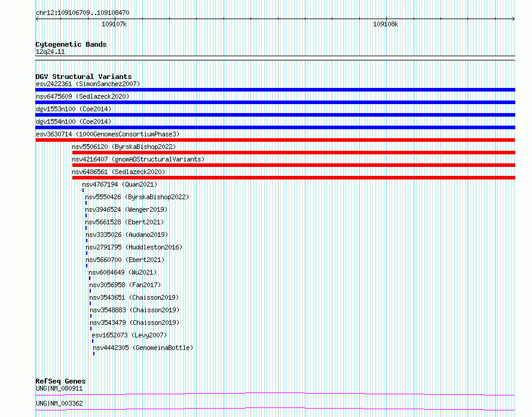
Task: Open nsv4216407 (gnomADStructuralVariants) entry
Action: [138, 159]
